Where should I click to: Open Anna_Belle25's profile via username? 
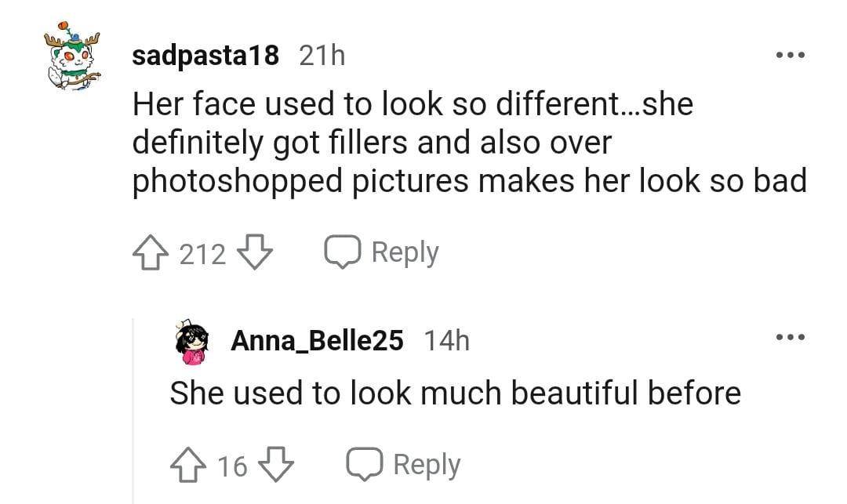click(x=317, y=340)
